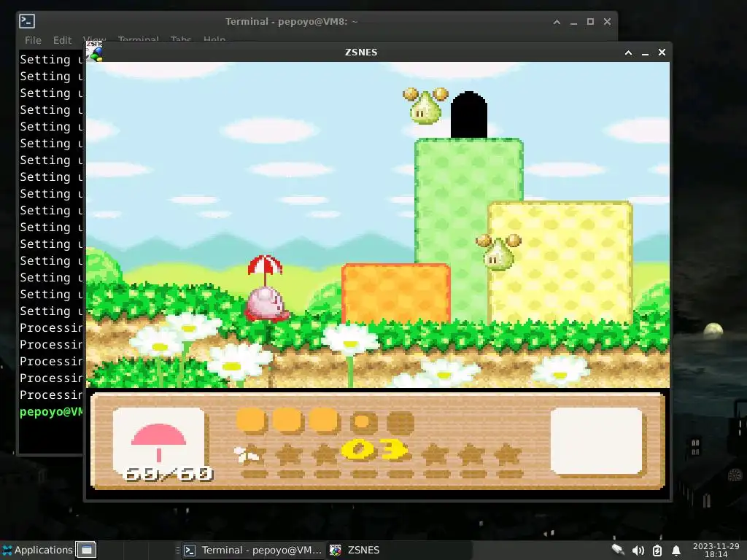The image size is (747, 560).
Task: Close the Terminal window
Action: click(x=607, y=22)
